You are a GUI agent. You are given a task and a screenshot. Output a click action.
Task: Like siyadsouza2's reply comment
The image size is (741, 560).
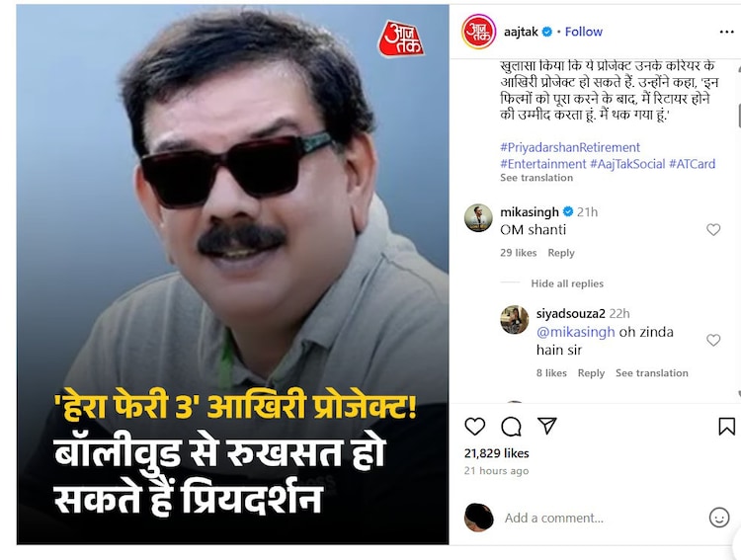coord(713,340)
